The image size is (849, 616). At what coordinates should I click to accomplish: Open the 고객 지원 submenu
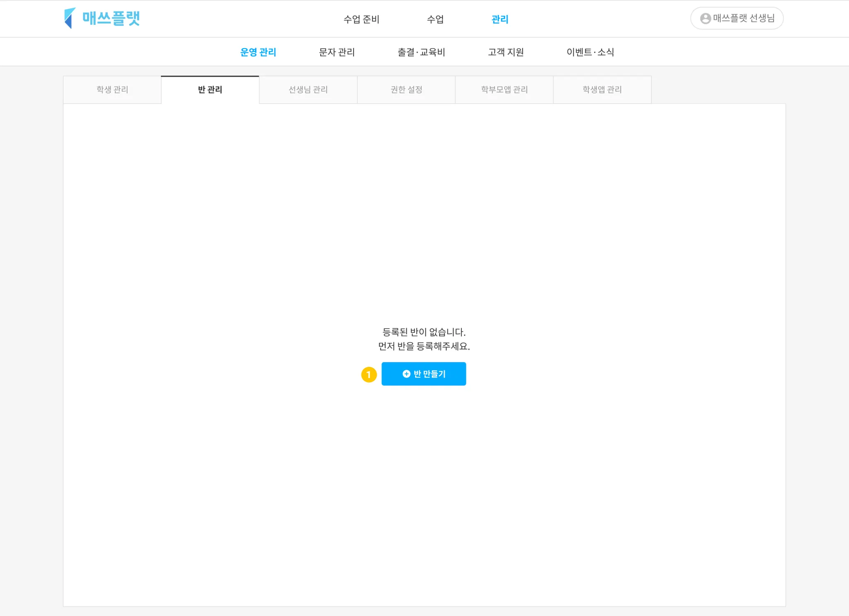(505, 52)
